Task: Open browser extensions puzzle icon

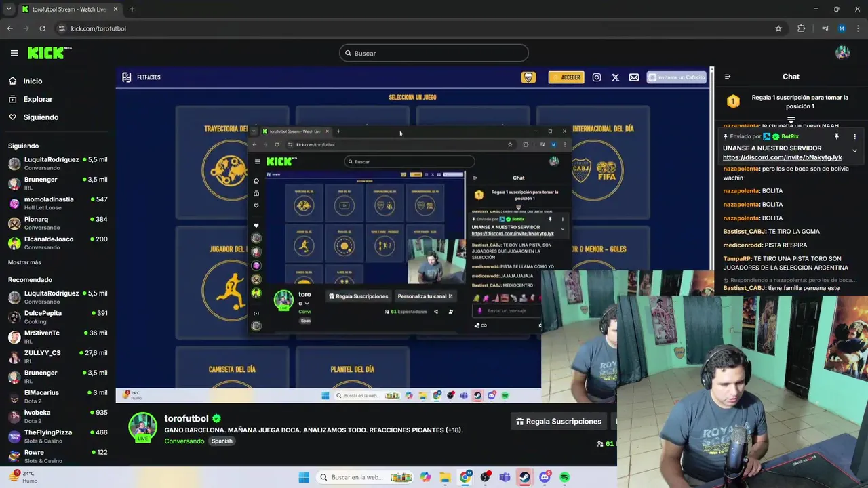Action: coord(801,28)
